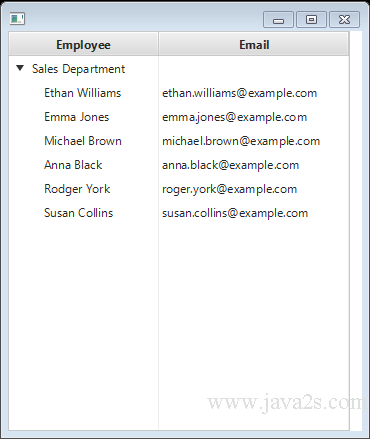Select the Susan Collins row
370x439 pixels.
(x=179, y=213)
